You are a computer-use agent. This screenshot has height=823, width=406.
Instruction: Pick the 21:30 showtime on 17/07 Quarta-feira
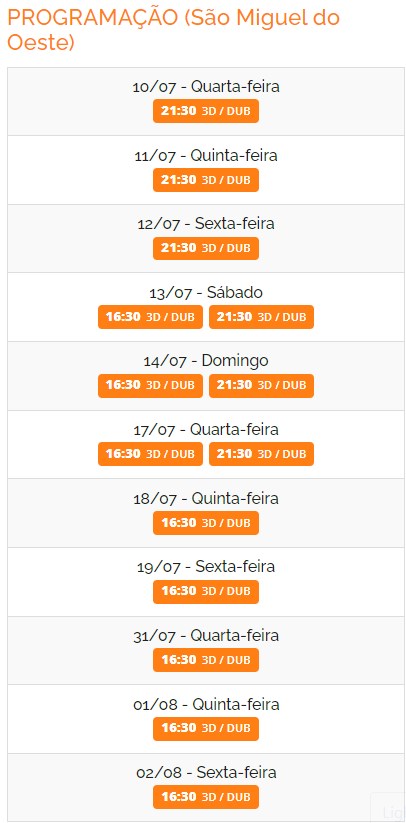pos(261,454)
